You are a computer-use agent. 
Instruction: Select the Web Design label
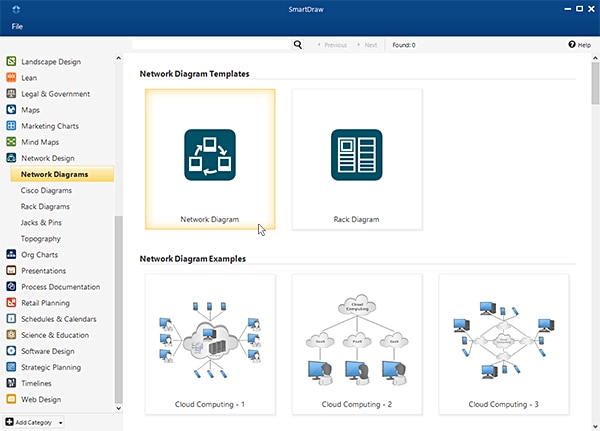click(41, 399)
